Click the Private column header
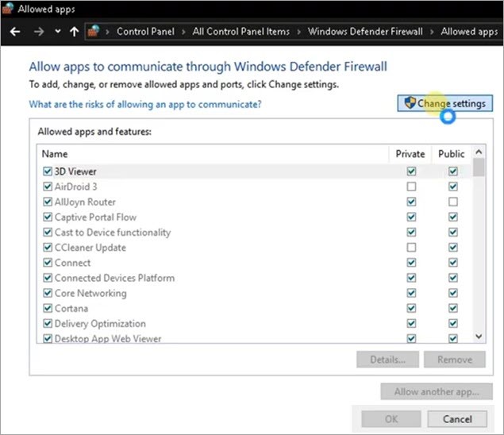Viewport: 504px width, 435px height. (x=410, y=154)
